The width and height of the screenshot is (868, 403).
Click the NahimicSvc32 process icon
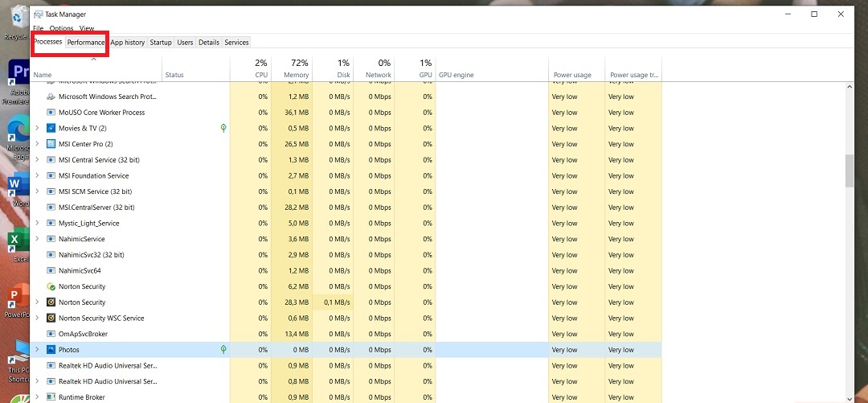[51, 255]
